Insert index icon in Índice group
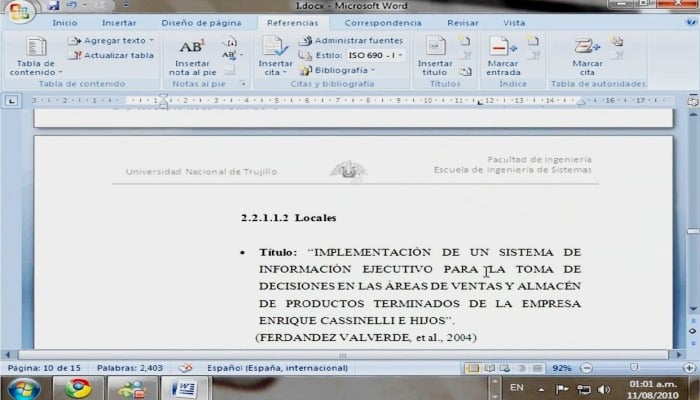 click(x=533, y=41)
